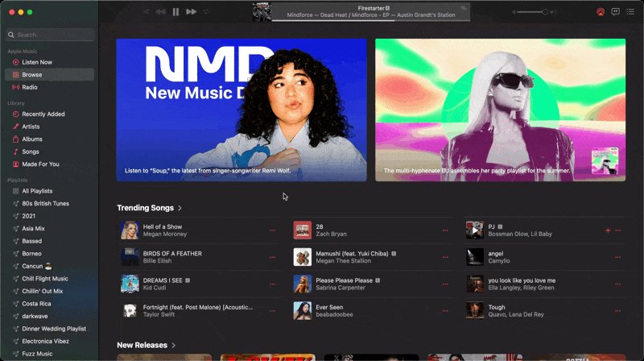
Task: Click Mamushi album artwork
Action: coord(303,257)
